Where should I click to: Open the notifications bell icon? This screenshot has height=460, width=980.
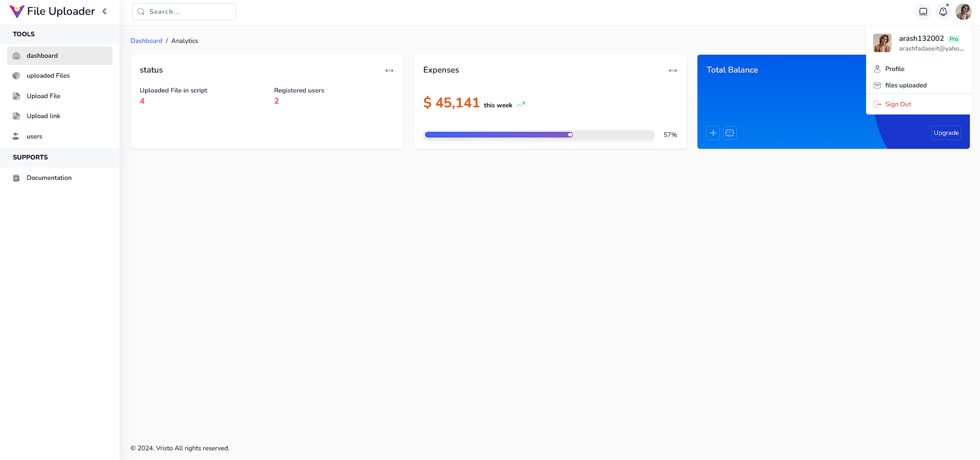click(x=943, y=11)
